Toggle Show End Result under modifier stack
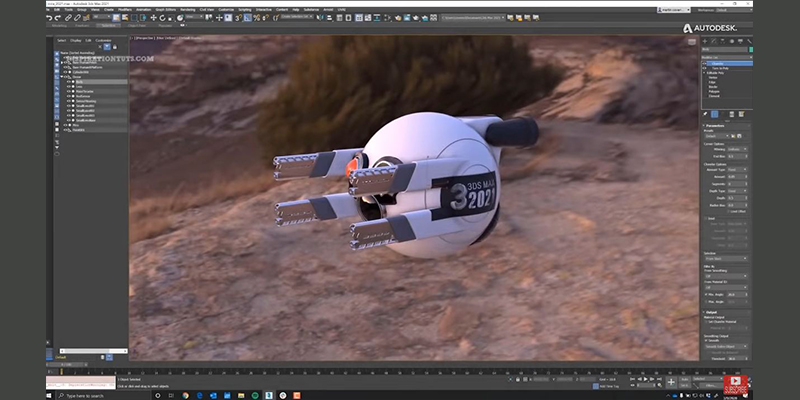This screenshot has width=800, height=400. tap(714, 114)
